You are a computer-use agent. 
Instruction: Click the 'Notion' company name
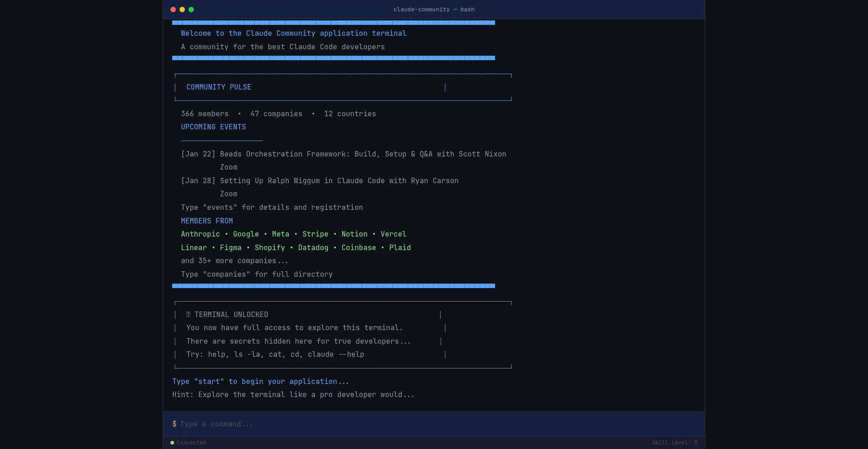coord(354,234)
